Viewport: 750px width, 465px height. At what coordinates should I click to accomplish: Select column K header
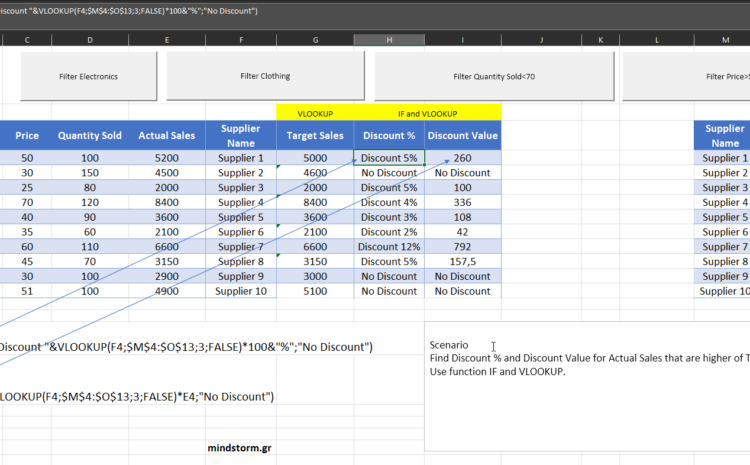click(x=600, y=40)
